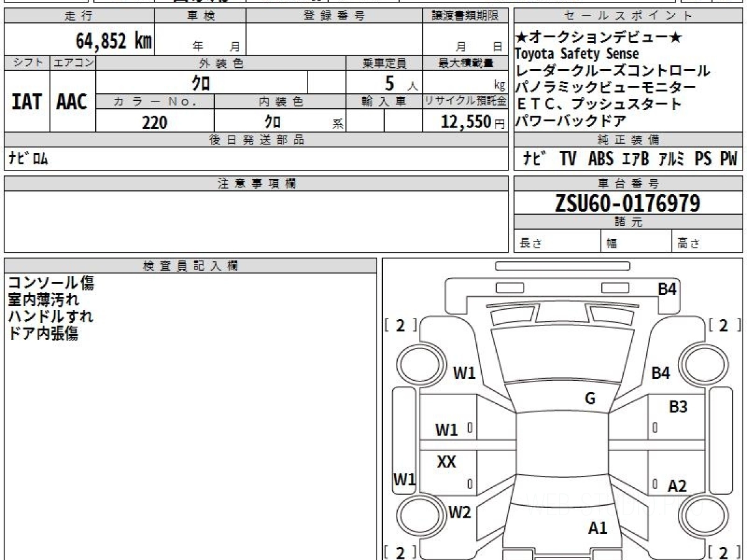Click the 車検 header cell
The image size is (747, 560).
(200, 16)
